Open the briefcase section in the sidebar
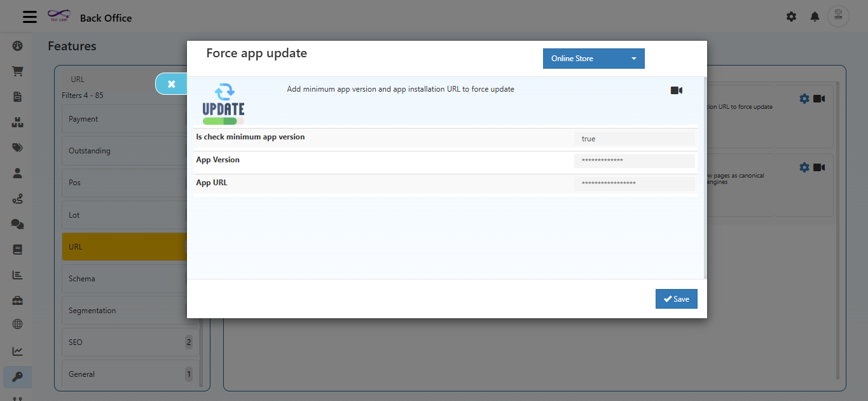The width and height of the screenshot is (868, 401). [x=17, y=300]
